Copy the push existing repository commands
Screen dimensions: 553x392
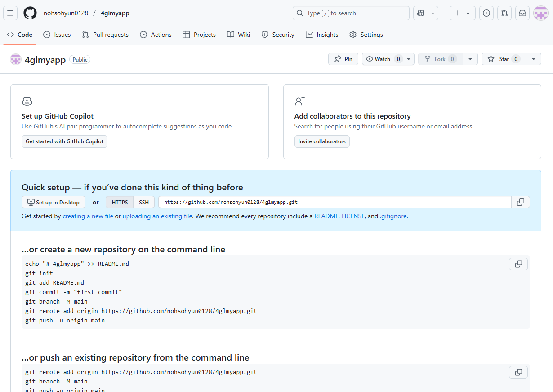pos(518,372)
